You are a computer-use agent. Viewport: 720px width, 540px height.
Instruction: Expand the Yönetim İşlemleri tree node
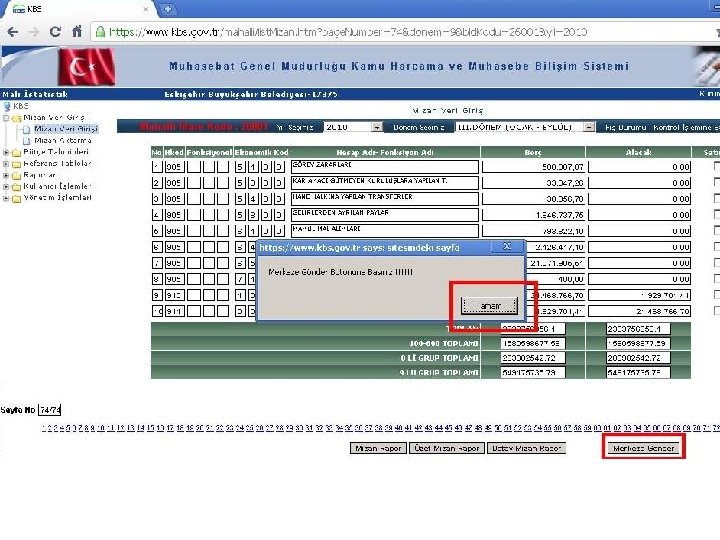point(6,198)
